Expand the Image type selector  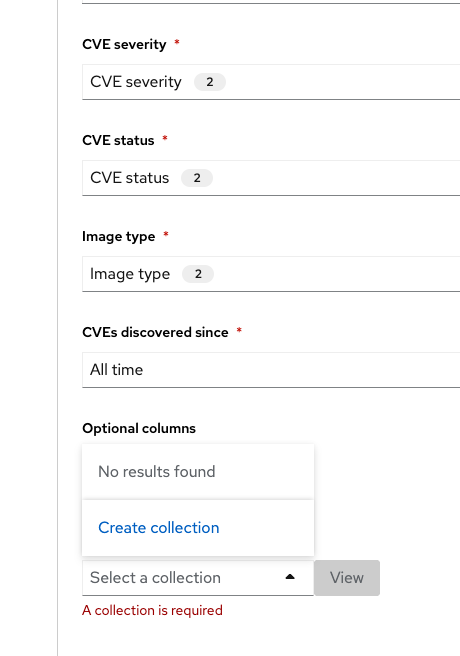(271, 274)
